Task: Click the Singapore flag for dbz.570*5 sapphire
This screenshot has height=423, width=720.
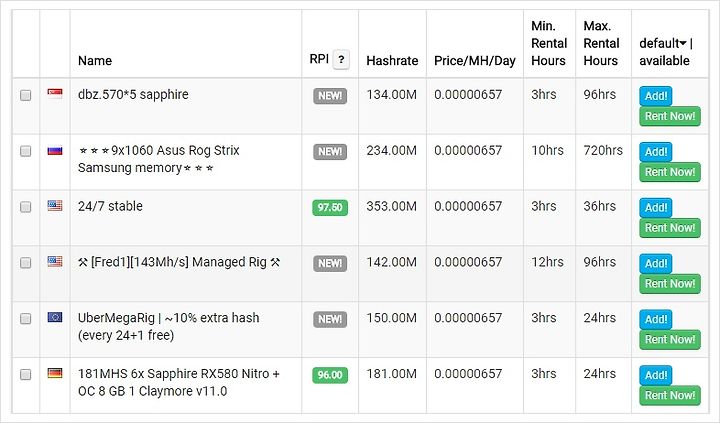Action: coord(55,94)
